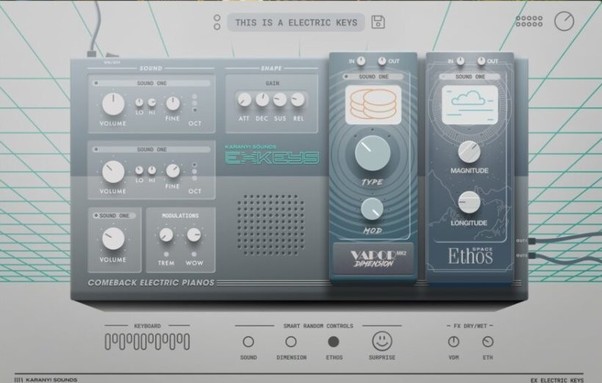
Task: Click the keyboard keys icon
Action: [x=147, y=342]
